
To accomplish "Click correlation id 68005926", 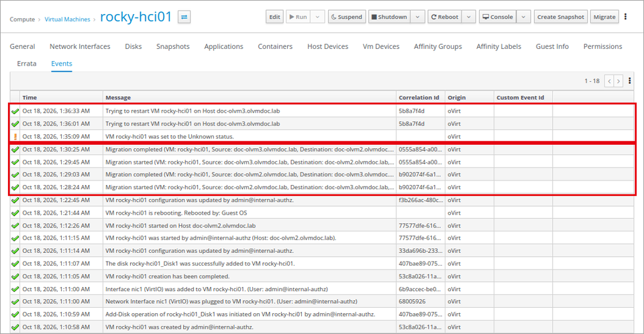I will click(412, 302).
